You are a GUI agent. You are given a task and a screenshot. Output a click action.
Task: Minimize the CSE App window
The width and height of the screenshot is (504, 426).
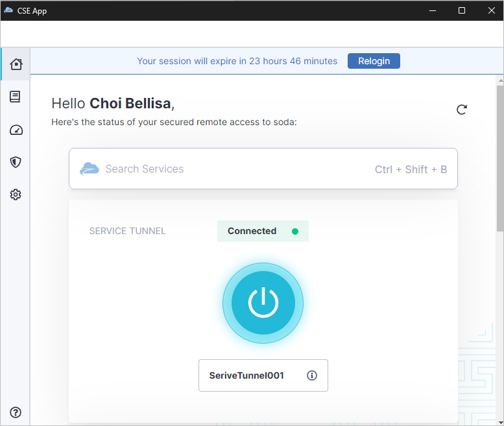[431, 10]
